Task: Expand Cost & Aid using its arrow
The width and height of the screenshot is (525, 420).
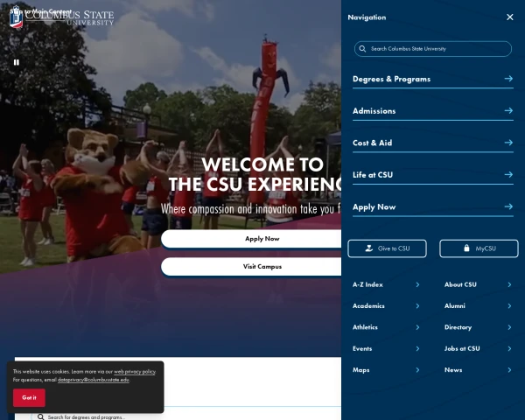Action: pos(508,143)
